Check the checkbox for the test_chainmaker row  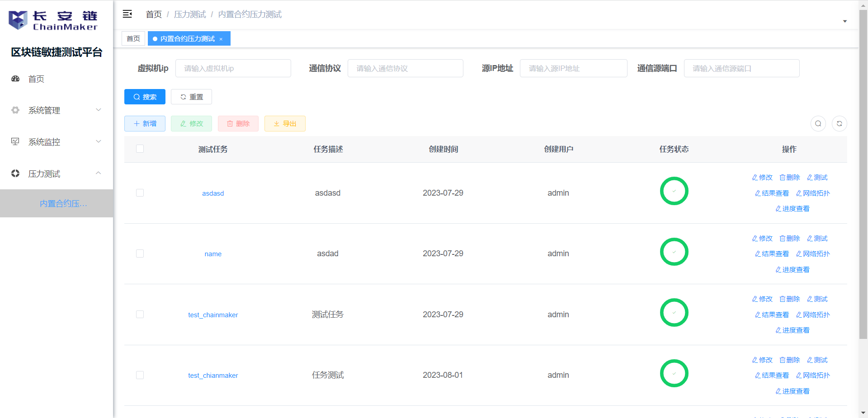(140, 315)
